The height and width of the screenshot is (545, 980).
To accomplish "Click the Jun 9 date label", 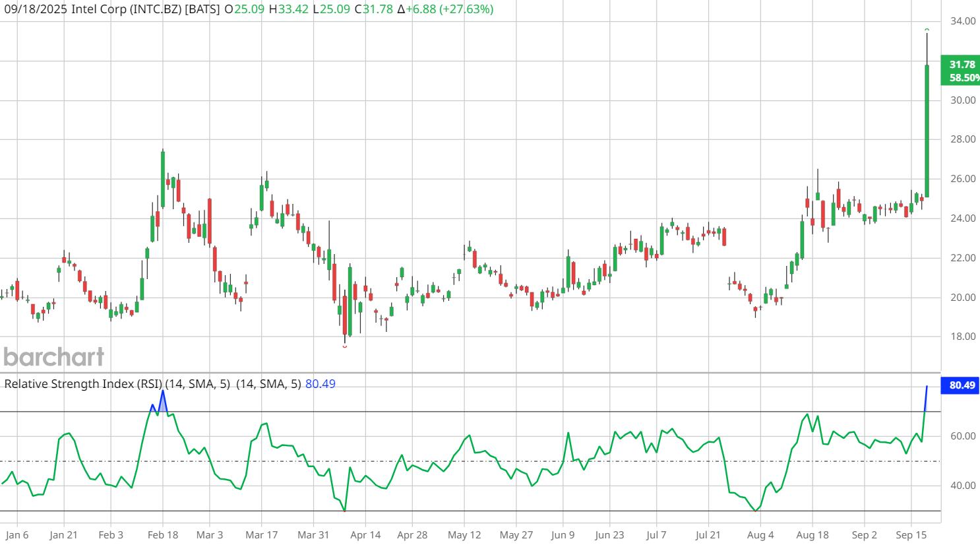I will 563,535.
